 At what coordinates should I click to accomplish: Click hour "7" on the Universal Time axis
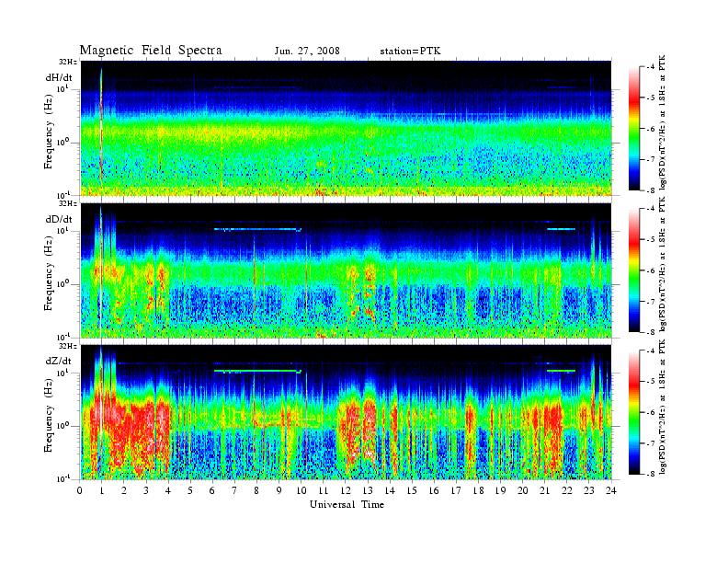(234, 491)
